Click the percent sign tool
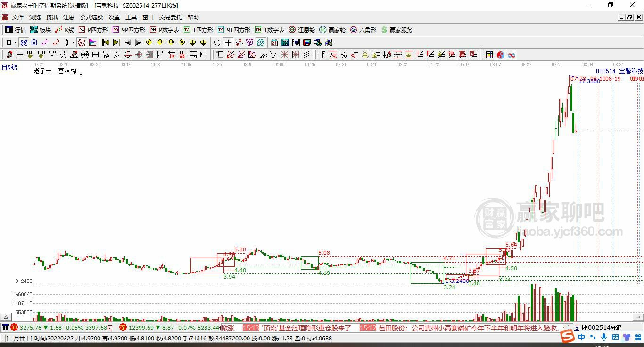This screenshot has height=347, width=644. point(344,55)
